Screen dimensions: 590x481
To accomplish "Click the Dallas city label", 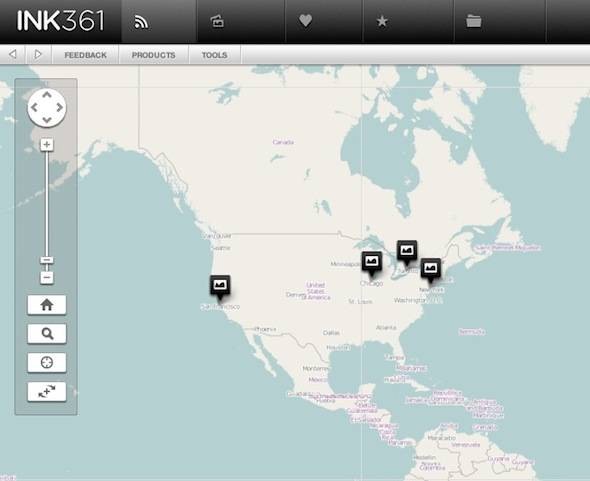I will (x=331, y=333).
